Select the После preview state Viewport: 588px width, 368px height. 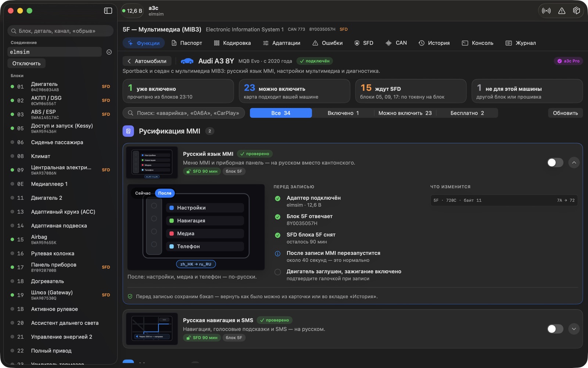coord(165,193)
